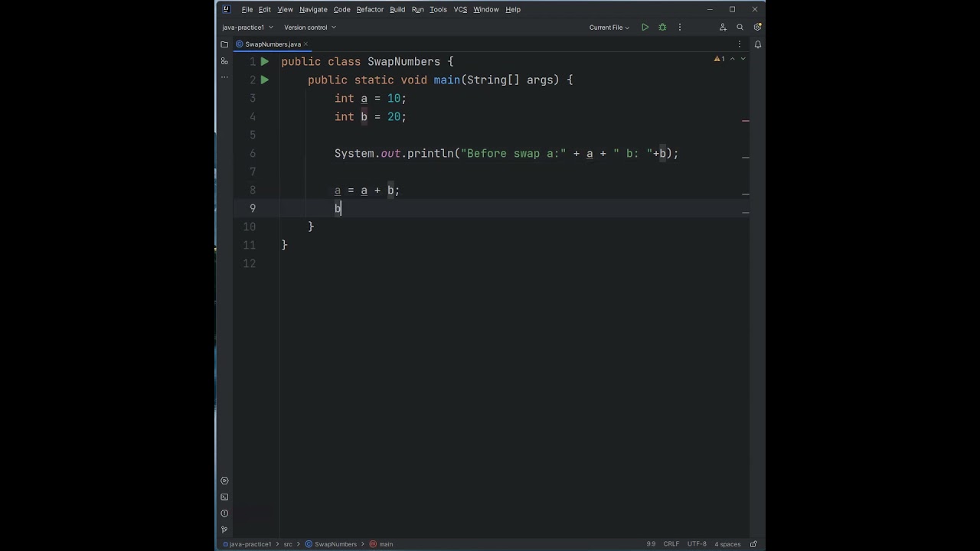Jump to next highlighted problem arrow
Viewport: 980px width, 551px height.
click(x=743, y=59)
